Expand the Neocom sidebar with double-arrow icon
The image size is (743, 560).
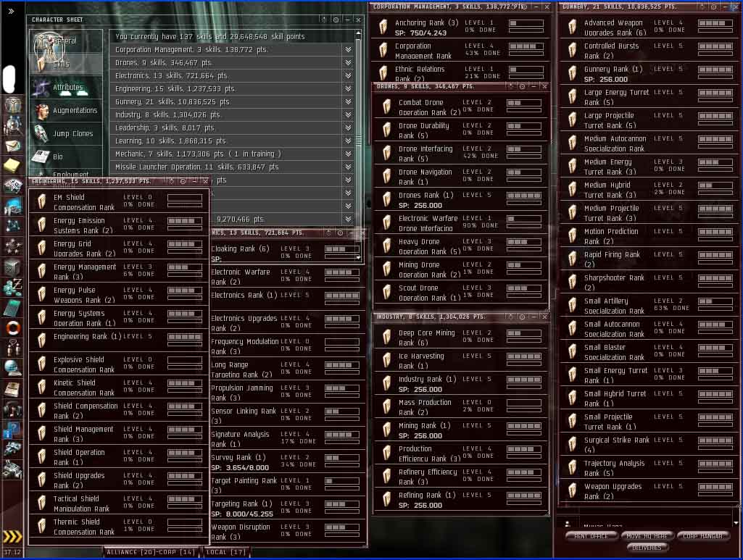pyautogui.click(x=11, y=11)
